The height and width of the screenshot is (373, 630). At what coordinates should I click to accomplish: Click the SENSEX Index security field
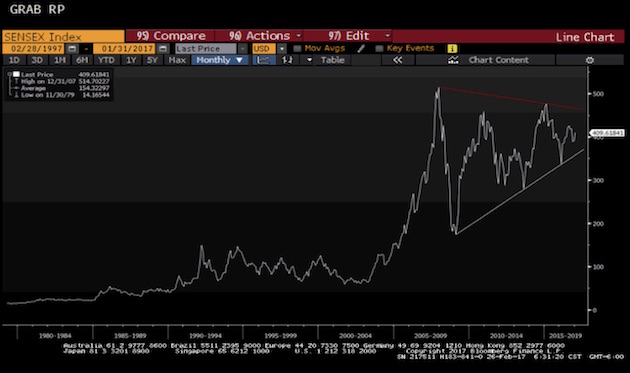point(63,37)
